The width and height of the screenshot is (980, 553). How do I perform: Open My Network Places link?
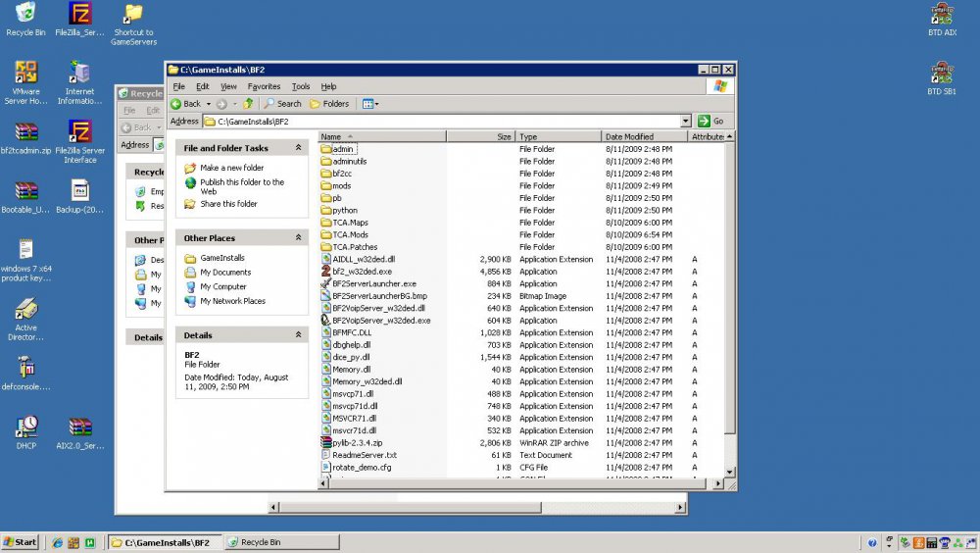pyautogui.click(x=232, y=301)
